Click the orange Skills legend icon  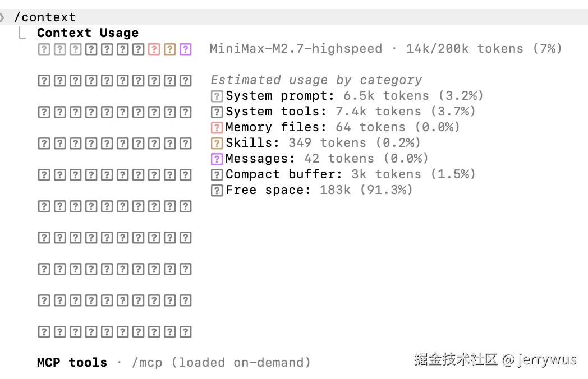click(x=217, y=144)
